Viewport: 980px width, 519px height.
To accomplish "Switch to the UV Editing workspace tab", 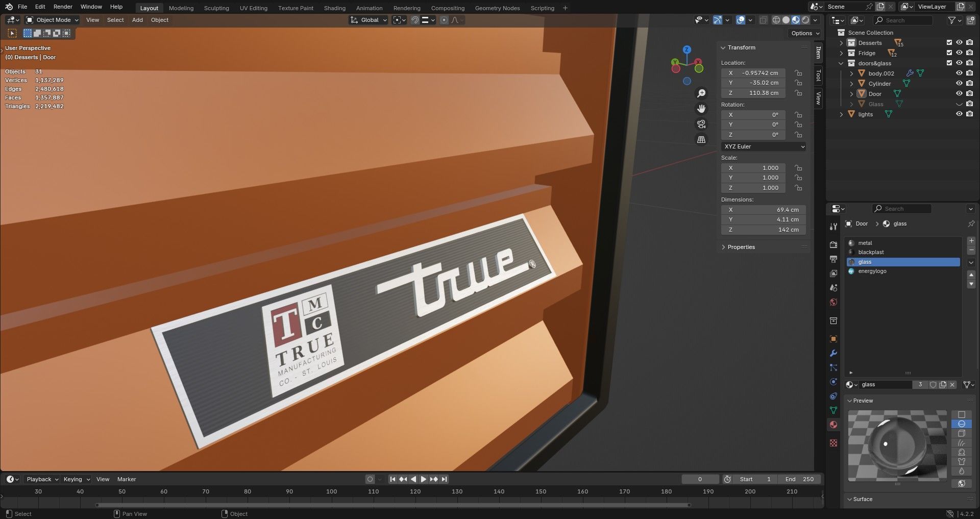I will (254, 8).
